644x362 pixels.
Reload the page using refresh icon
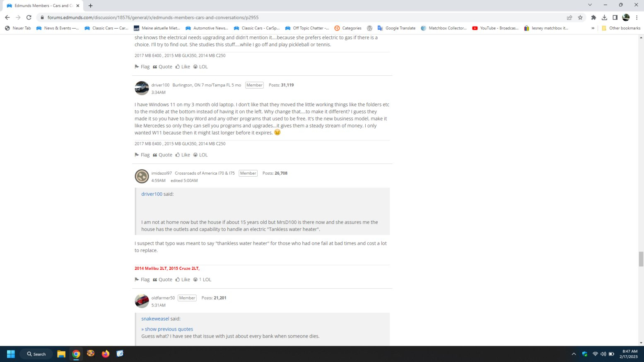pyautogui.click(x=29, y=17)
